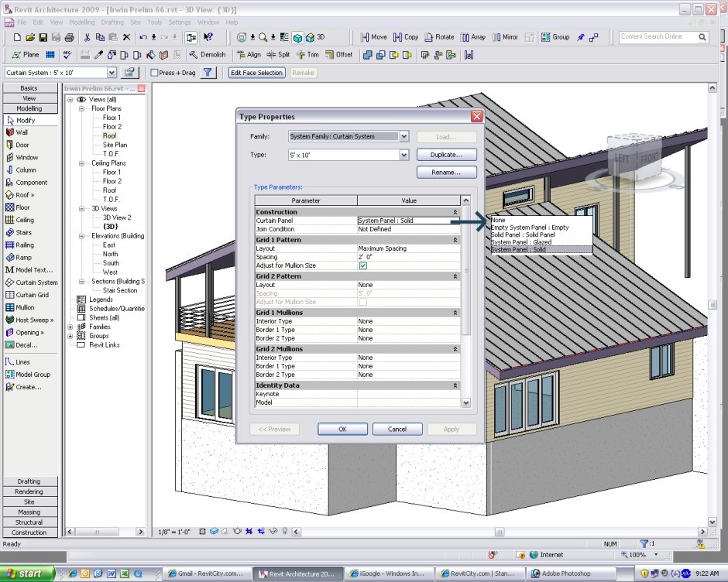This screenshot has width=728, height=582.
Task: Uncheck Adjust for Mullion Size under Grid 1 Pattern
Action: (363, 265)
